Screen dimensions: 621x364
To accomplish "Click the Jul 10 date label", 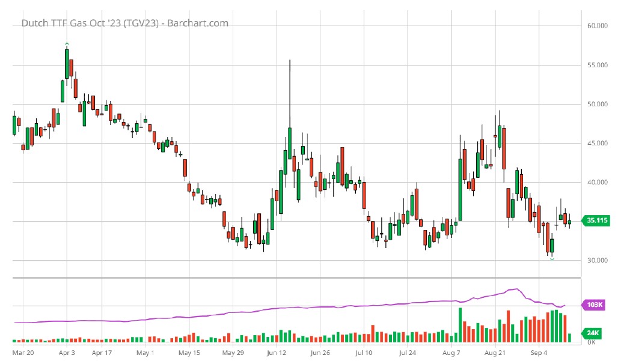I will coord(364,353).
